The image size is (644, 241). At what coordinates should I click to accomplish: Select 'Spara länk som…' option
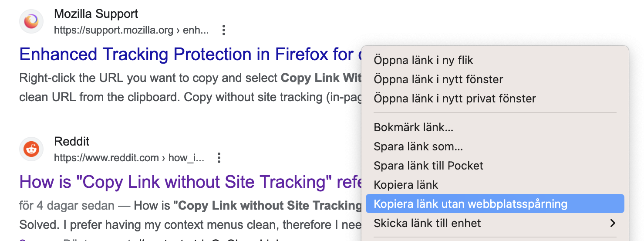tap(418, 147)
